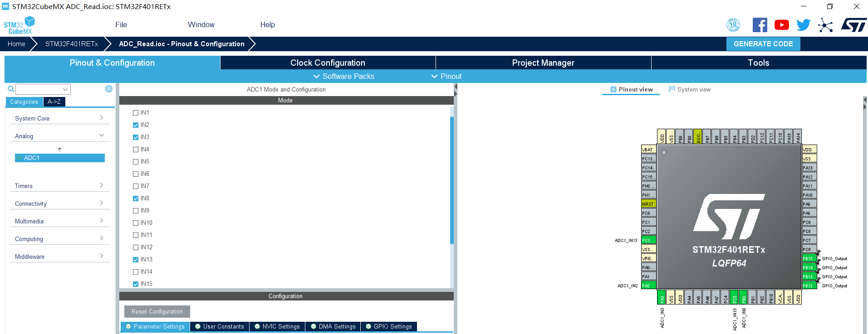Select the PC5 pin on chip
868x334 pixels.
click(x=734, y=297)
